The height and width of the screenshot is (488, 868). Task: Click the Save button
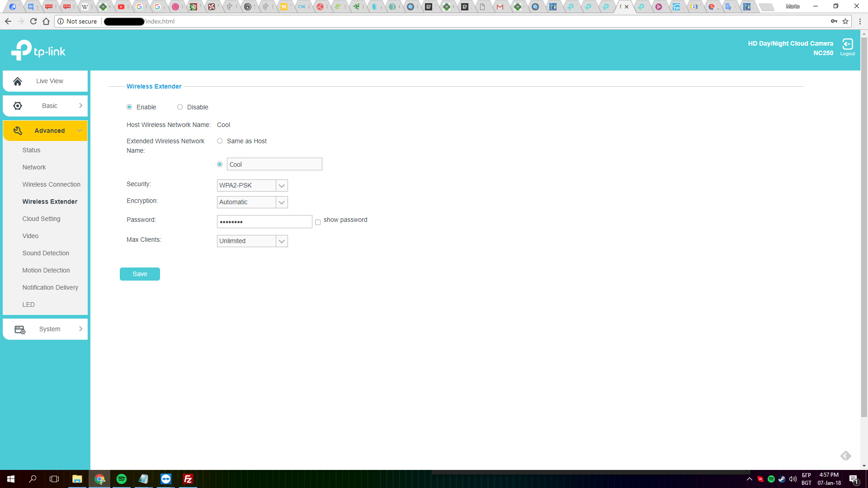(x=140, y=274)
